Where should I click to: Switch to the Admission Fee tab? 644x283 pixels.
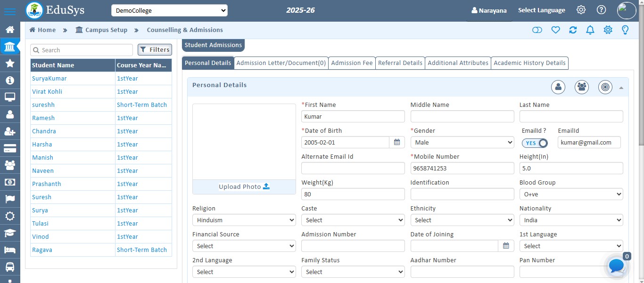352,63
